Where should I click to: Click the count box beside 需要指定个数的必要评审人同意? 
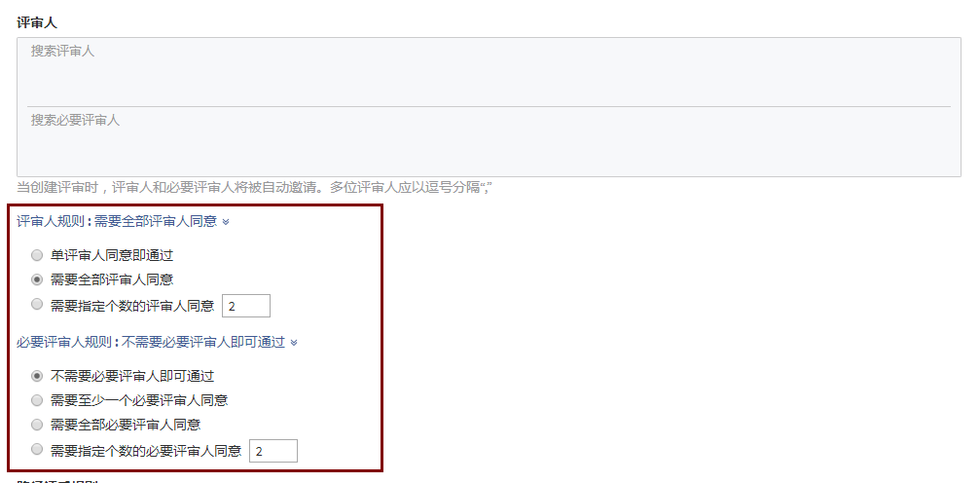[x=273, y=451]
